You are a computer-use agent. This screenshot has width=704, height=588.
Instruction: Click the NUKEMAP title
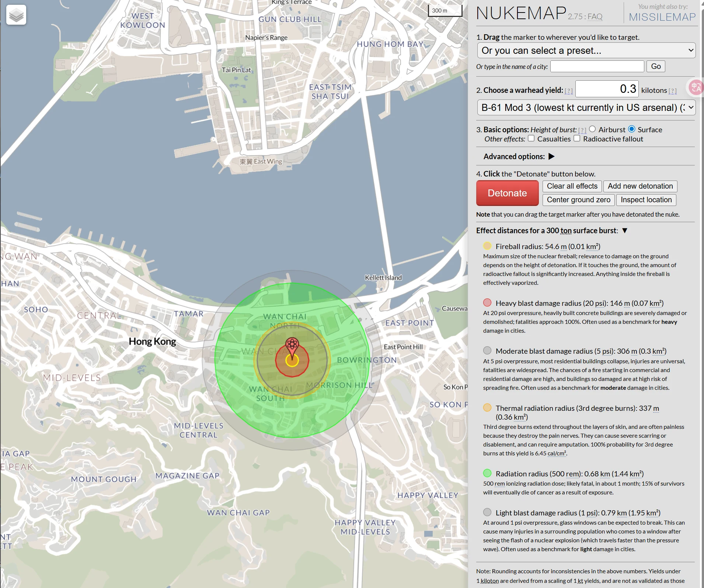pos(521,13)
